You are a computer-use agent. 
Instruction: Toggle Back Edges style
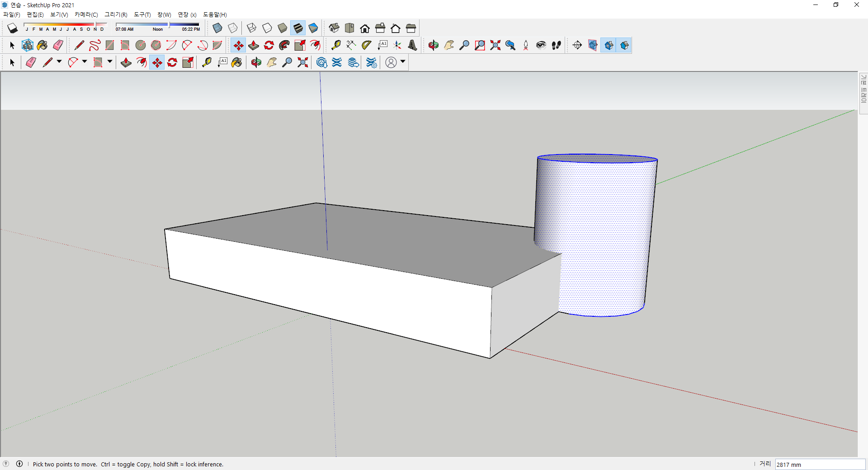[233, 28]
